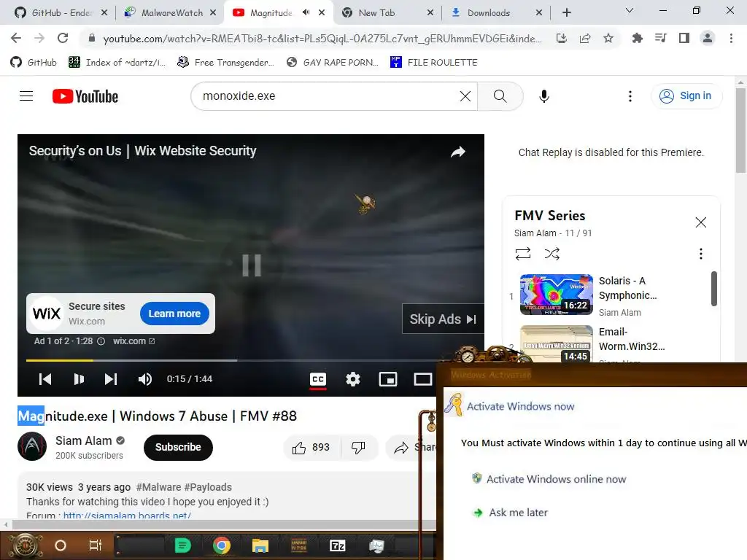747x560 pixels.
Task: Click the ad info circle icon
Action: 101,341
